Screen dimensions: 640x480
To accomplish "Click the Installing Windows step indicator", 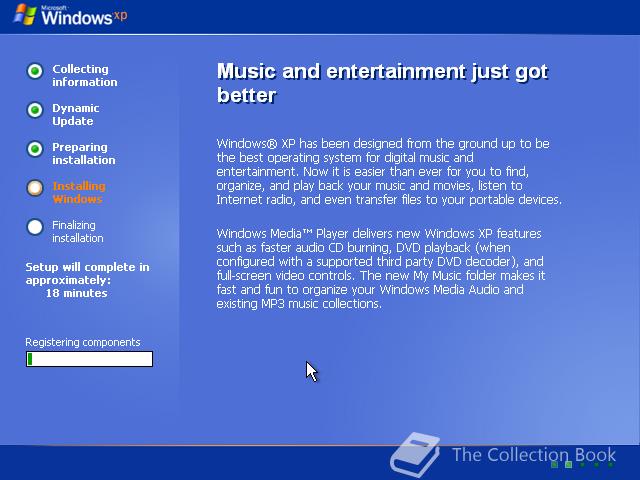I will click(x=35, y=188).
